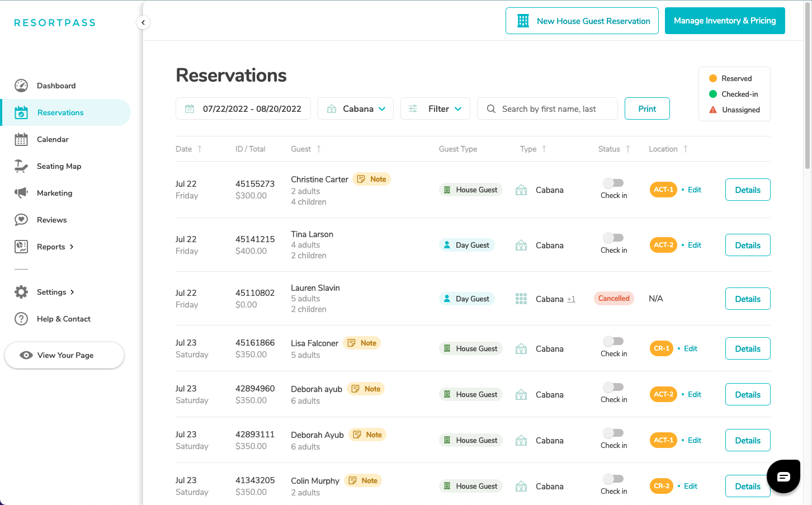Click the note icon for Christine Carter
This screenshot has width=812, height=505.
click(x=361, y=179)
